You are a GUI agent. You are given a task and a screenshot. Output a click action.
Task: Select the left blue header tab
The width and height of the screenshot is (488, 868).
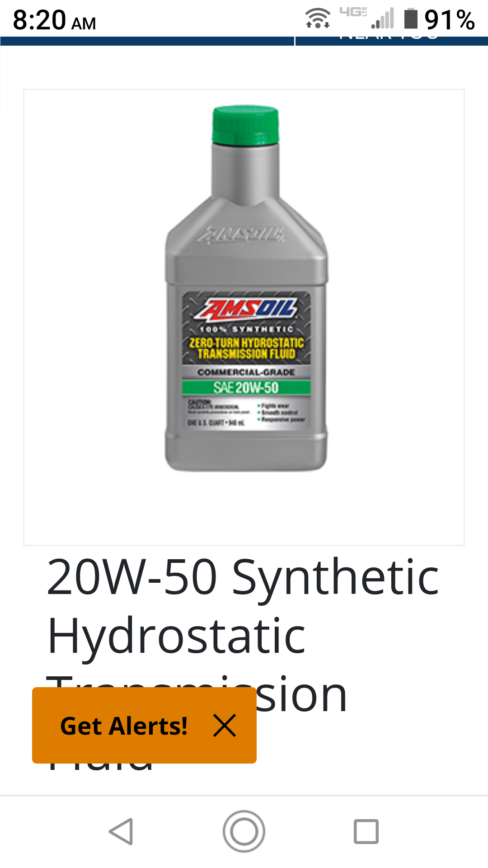(147, 41)
